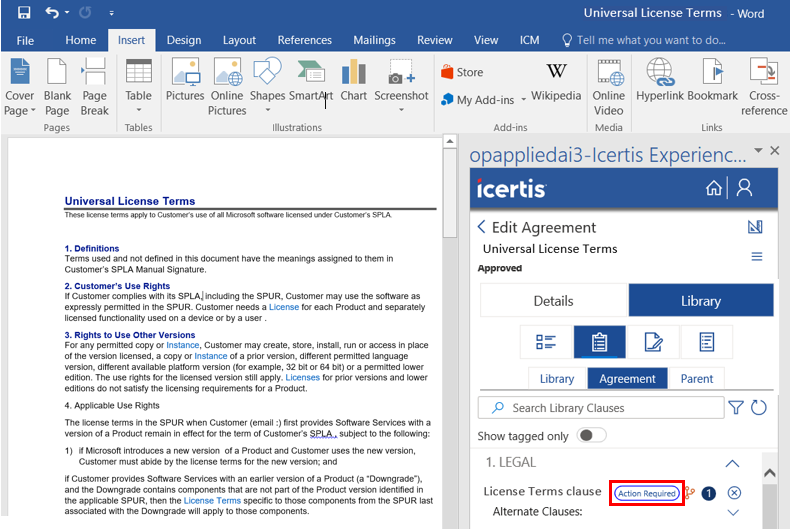Screen dimensions: 790x529
Task: Refresh the clause list with the reload icon
Action: coord(758,407)
